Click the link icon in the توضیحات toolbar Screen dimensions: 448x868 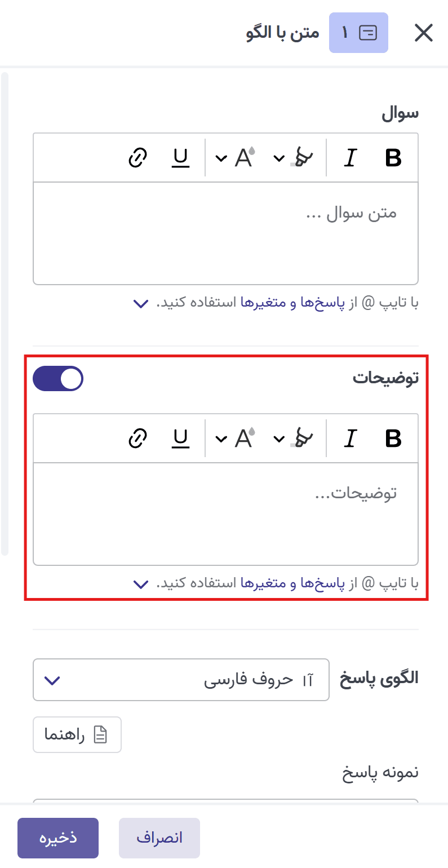coord(137,438)
